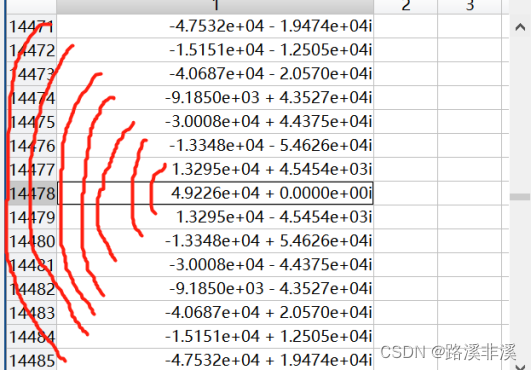
Task: Select column header 1
Action: click(215, 6)
